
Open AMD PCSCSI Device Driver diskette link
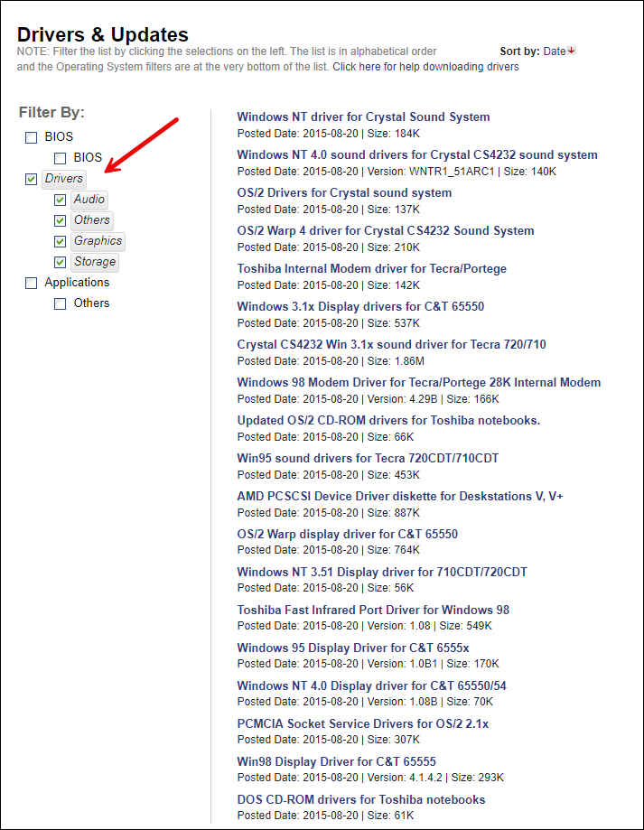coord(400,496)
